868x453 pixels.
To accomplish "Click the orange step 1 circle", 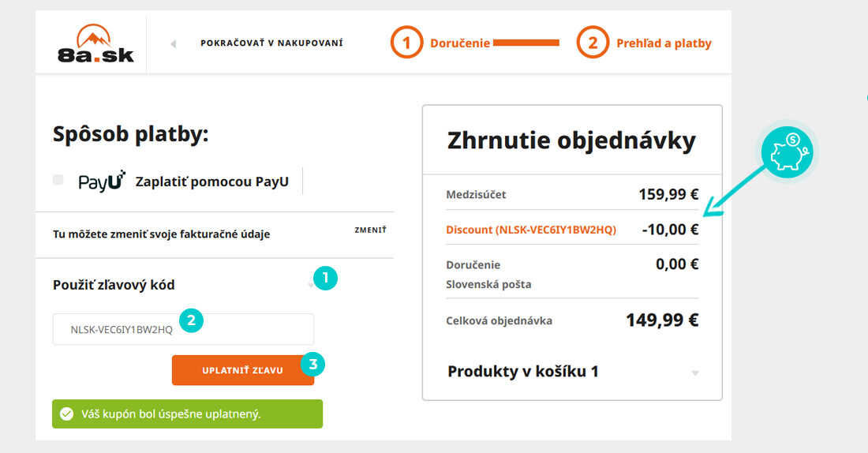I will pyautogui.click(x=406, y=42).
